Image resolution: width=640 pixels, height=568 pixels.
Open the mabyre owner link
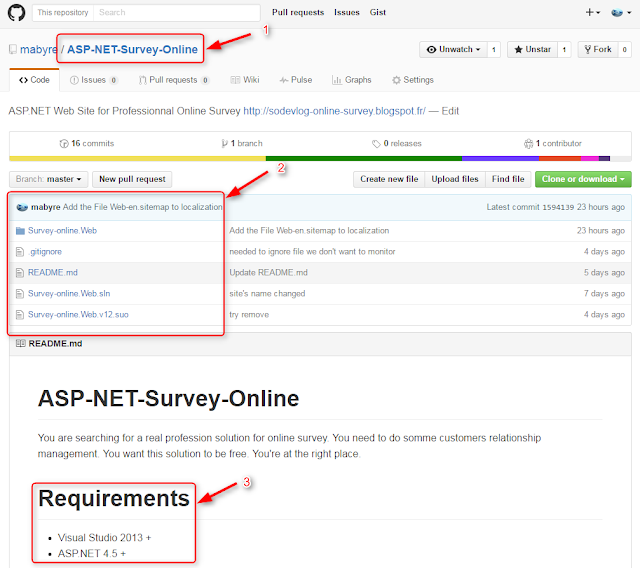click(38, 49)
